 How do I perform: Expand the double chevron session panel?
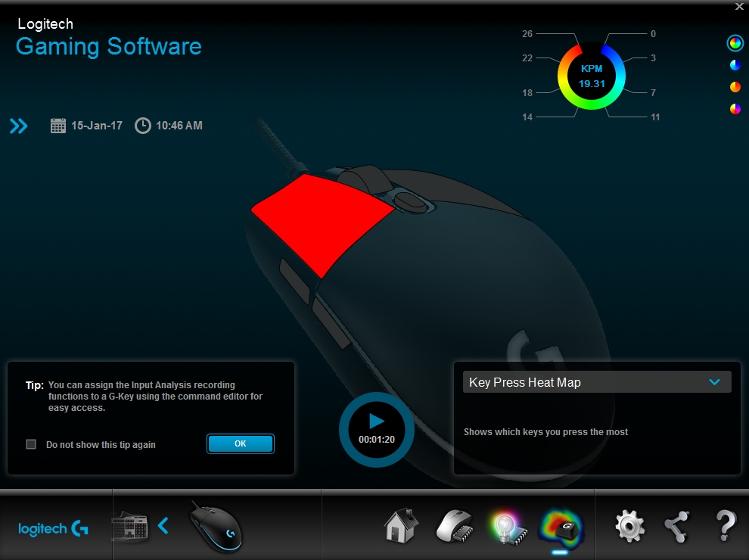[x=19, y=126]
